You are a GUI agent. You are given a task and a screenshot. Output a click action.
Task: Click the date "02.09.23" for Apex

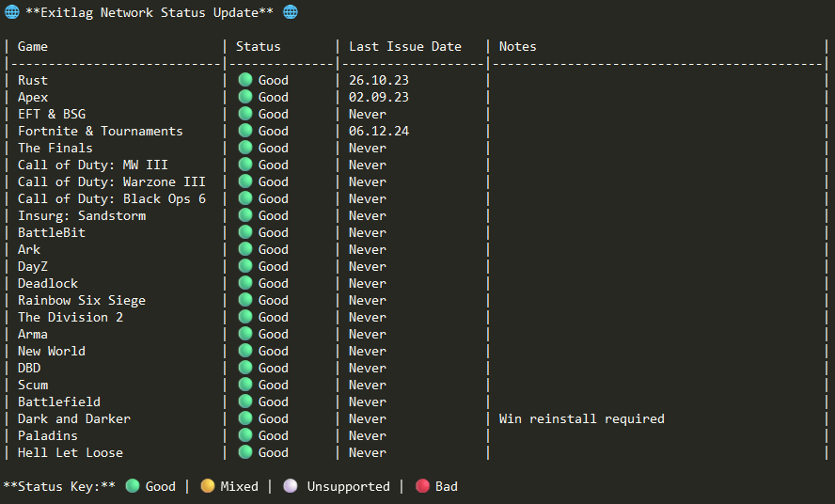coord(379,98)
